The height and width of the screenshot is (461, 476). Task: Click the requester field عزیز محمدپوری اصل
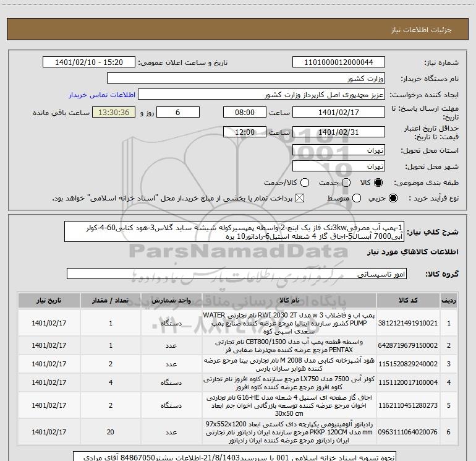pyautogui.click(x=261, y=95)
